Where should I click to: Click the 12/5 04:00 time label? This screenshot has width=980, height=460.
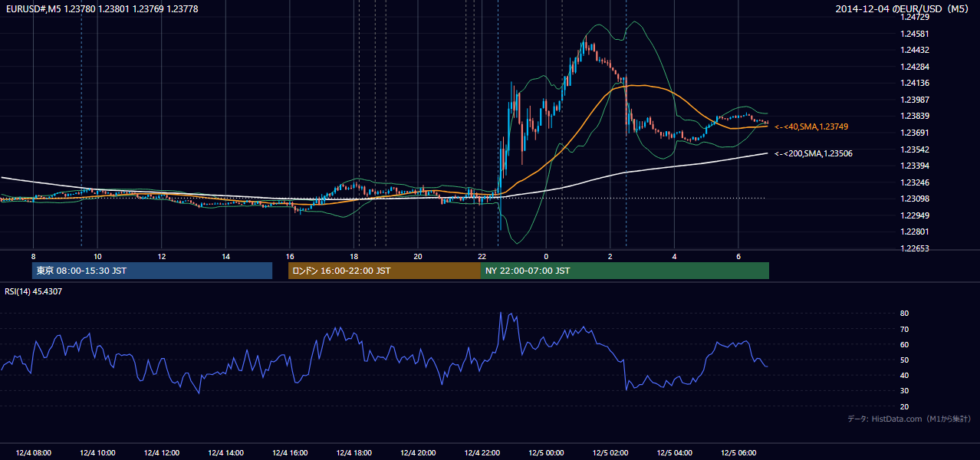tap(674, 452)
